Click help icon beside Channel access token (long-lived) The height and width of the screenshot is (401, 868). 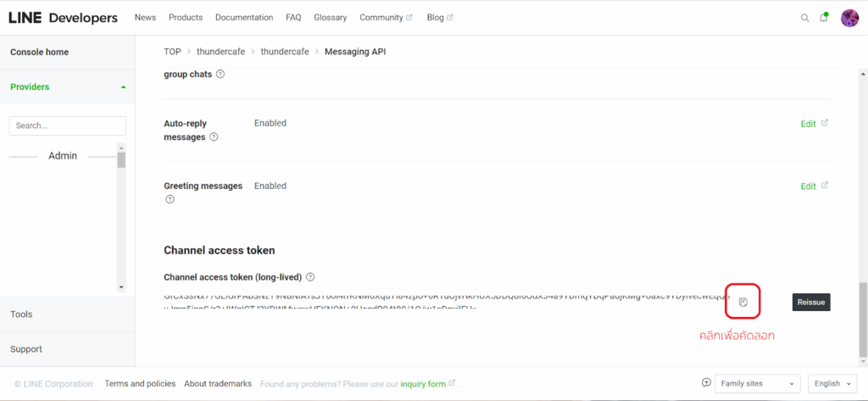pyautogui.click(x=310, y=277)
